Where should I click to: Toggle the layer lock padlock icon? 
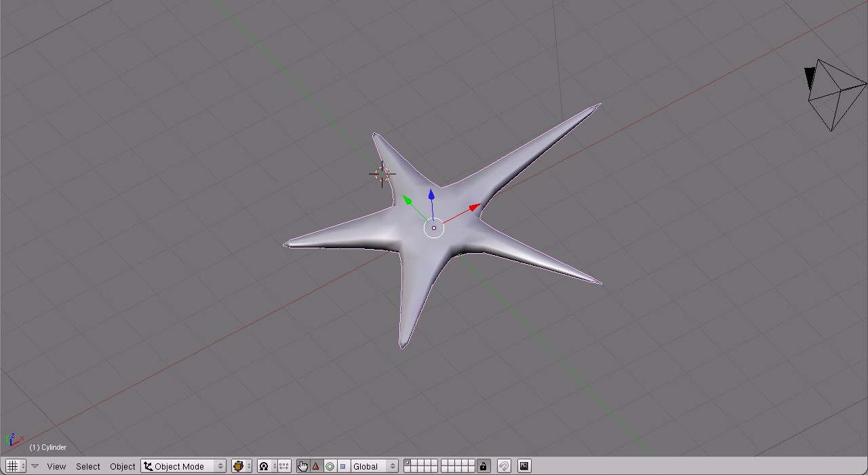point(483,466)
